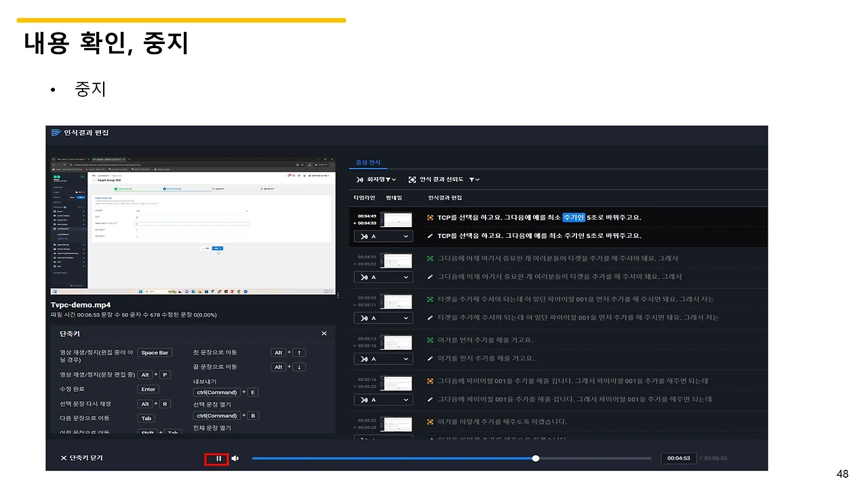Click the orange confidence icon for 00:05:16 sentence
The image size is (868, 488).
tap(430, 381)
